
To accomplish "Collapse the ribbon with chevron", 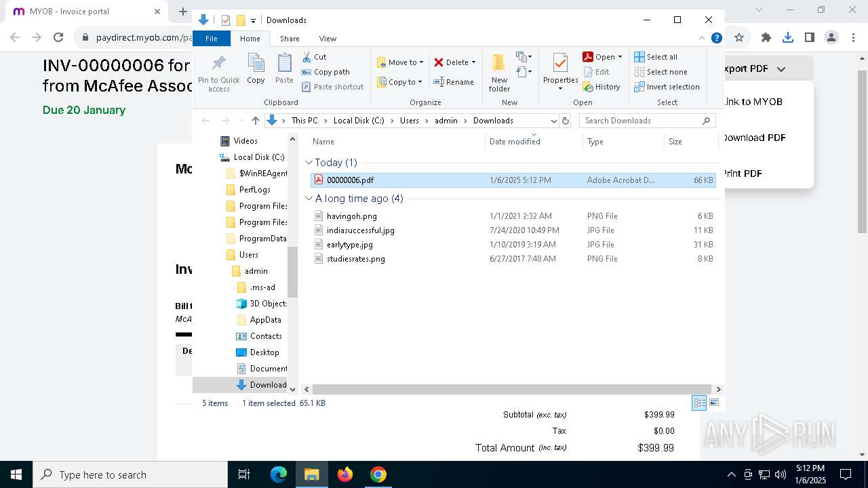I will 702,39.
